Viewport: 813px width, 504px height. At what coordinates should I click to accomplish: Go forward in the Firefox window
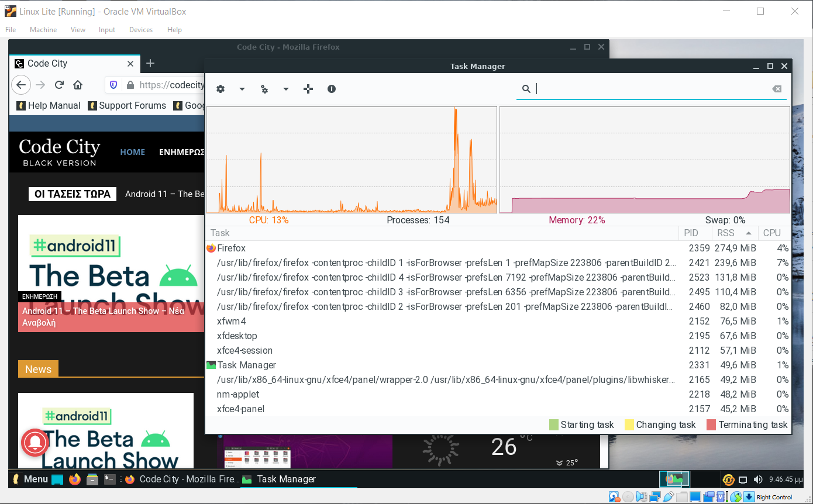pyautogui.click(x=40, y=85)
